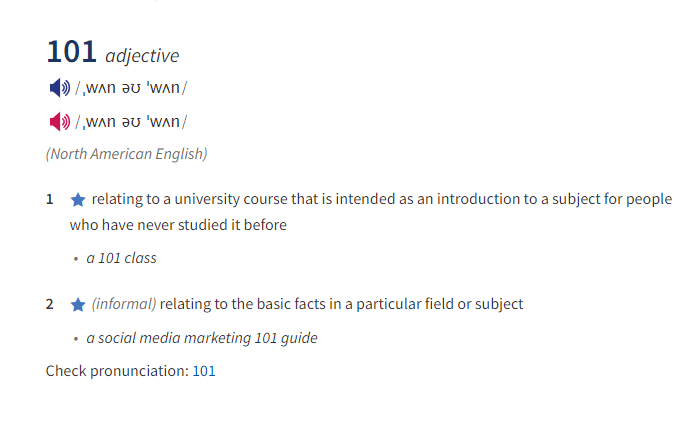Click the star icon beside definition 1
This screenshot has height=426, width=694.
[78, 200]
